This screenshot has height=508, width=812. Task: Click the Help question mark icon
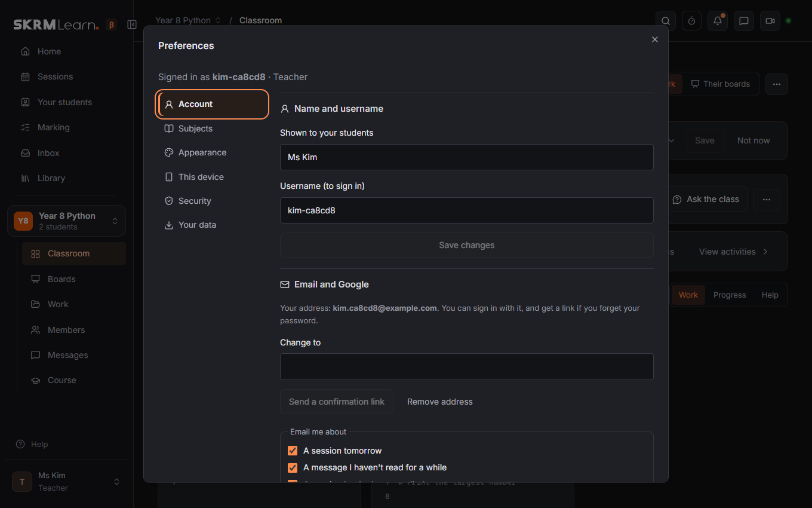pos(20,444)
